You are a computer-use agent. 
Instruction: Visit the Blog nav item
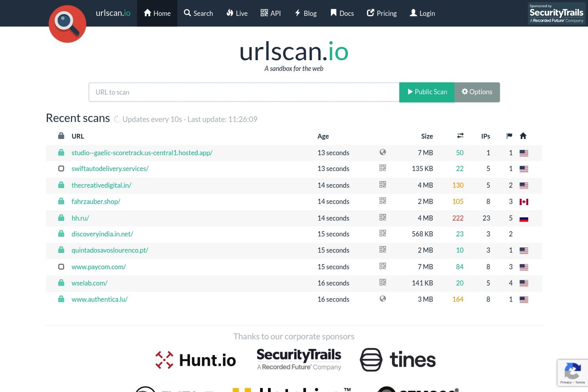305,13
